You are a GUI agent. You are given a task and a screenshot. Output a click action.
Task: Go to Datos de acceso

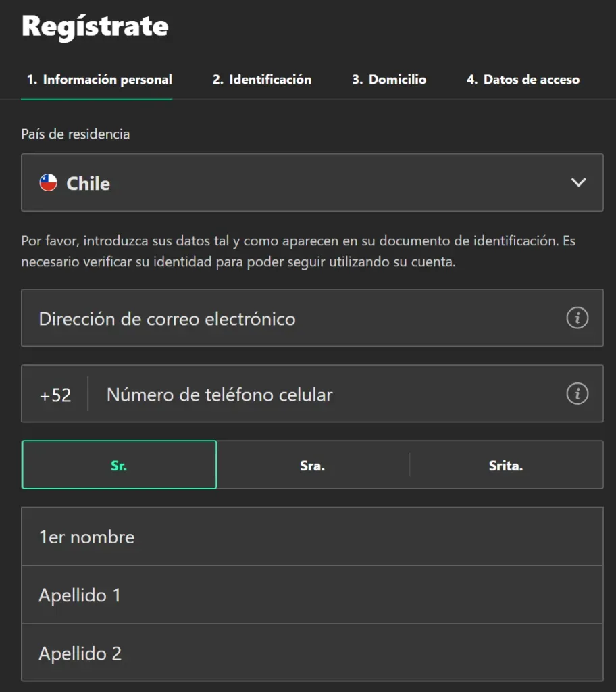(521, 79)
